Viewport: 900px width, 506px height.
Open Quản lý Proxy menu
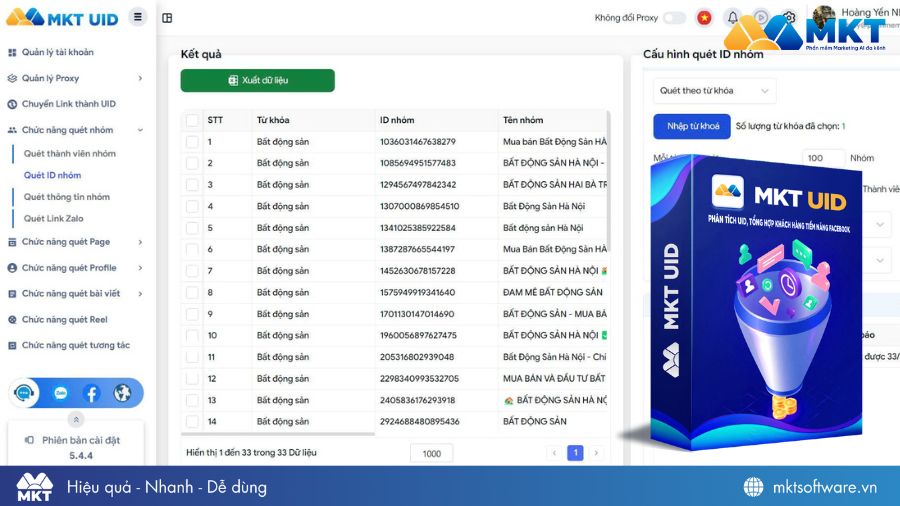[x=51, y=78]
